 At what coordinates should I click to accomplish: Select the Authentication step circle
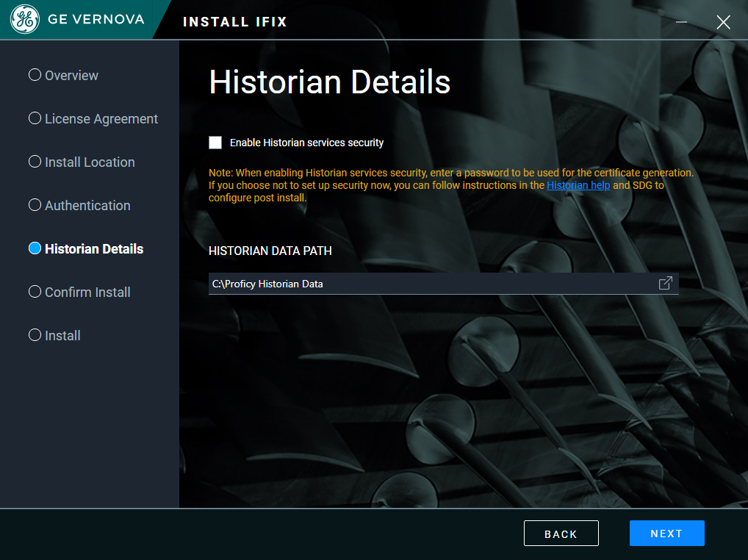35,205
